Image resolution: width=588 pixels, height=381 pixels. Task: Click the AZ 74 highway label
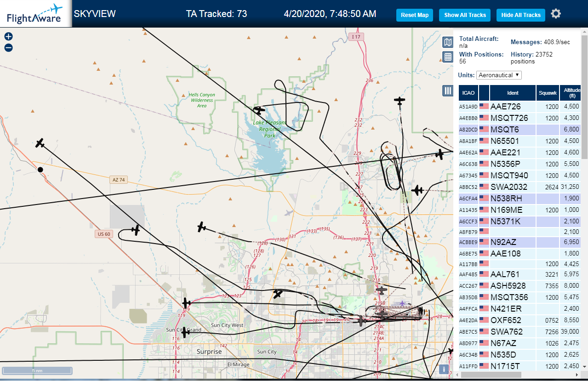coord(119,180)
